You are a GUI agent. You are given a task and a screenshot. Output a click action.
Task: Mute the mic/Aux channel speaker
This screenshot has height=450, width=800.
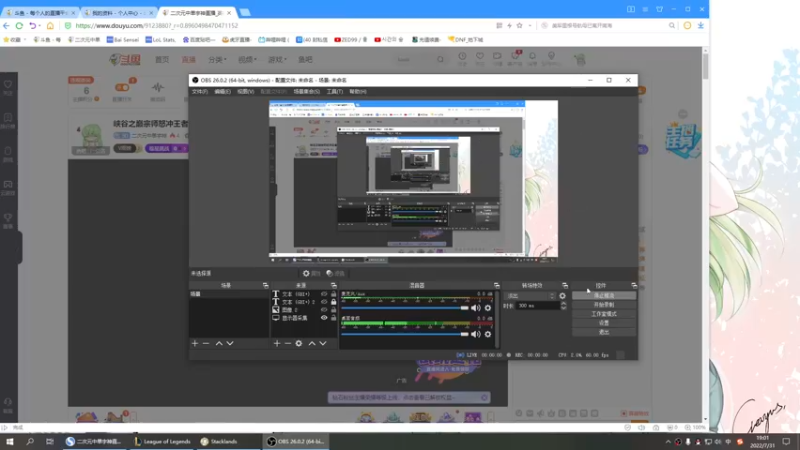click(x=476, y=308)
